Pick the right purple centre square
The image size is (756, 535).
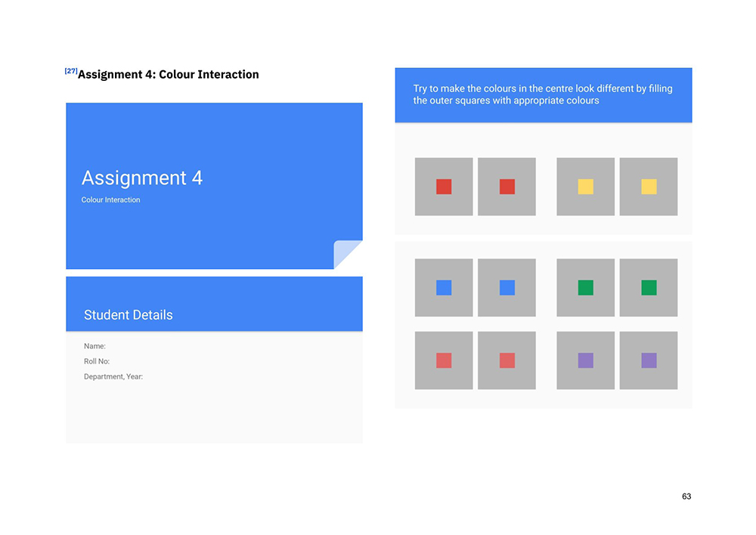coord(649,360)
